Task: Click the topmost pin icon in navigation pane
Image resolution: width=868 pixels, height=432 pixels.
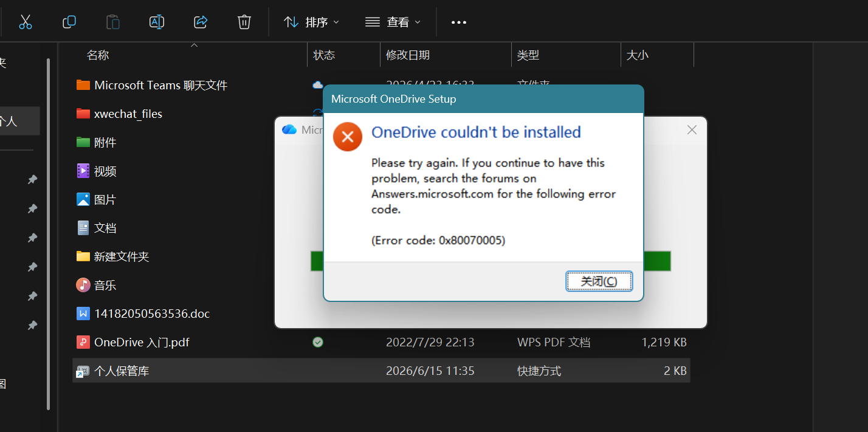Action: click(x=33, y=179)
